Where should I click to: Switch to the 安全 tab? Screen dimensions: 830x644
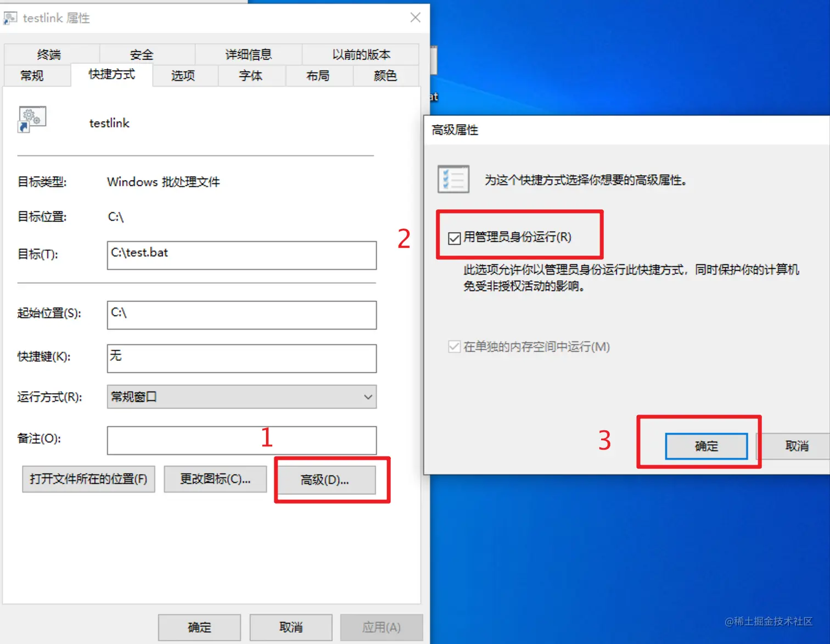coord(141,54)
